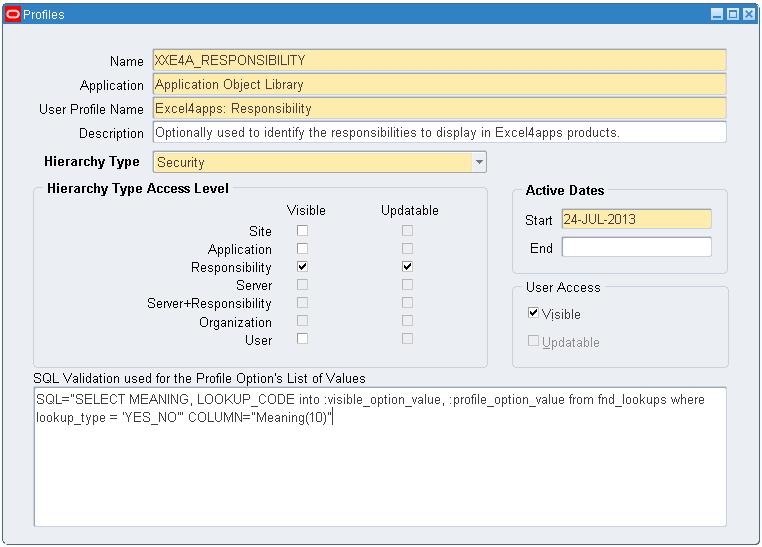The image size is (762, 547).
Task: Toggle Application Updatable checkbox
Action: pyautogui.click(x=407, y=248)
